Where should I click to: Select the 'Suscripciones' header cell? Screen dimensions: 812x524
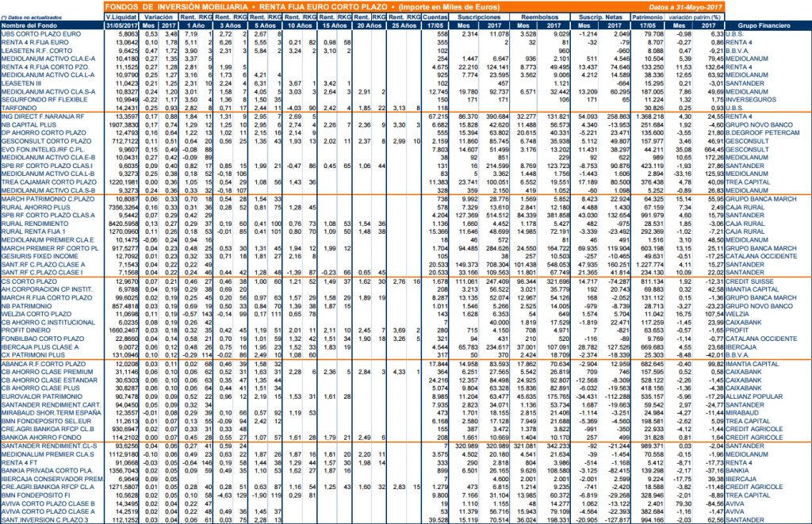(479, 17)
